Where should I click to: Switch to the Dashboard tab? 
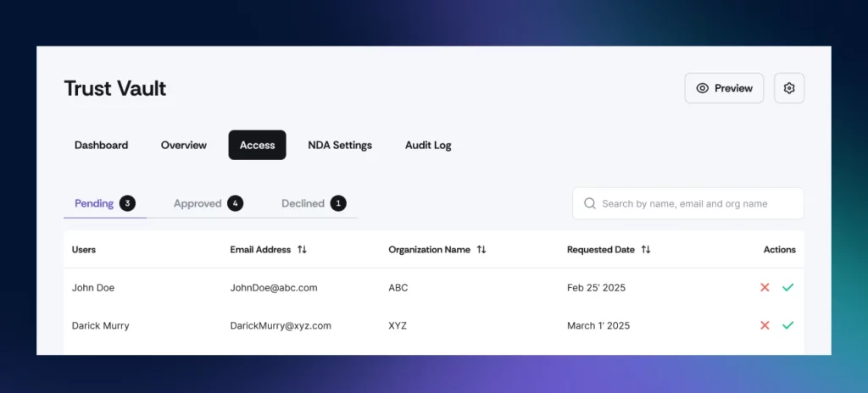(x=102, y=145)
